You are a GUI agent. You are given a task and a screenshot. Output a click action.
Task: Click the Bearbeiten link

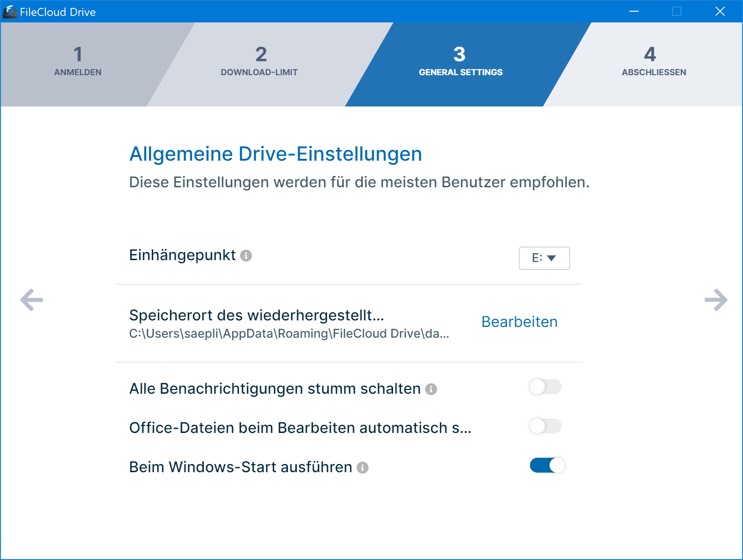[x=520, y=322]
